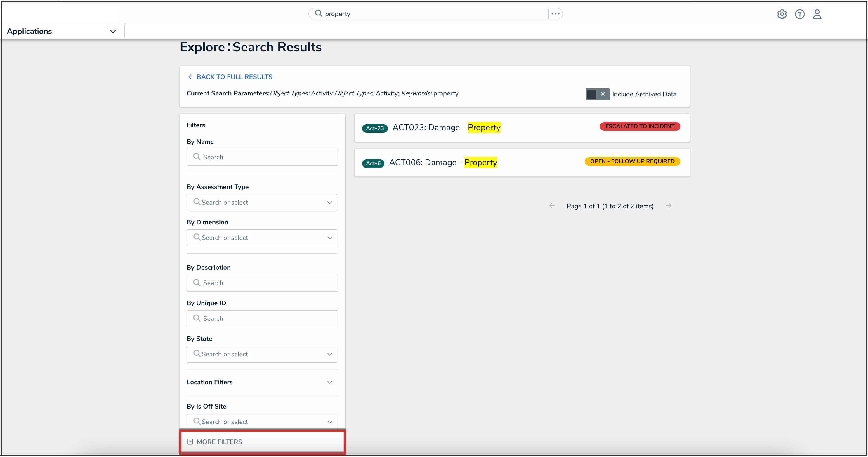Screen dimensions: 868x457
Task: Open the settings gear icon
Action: click(x=782, y=14)
